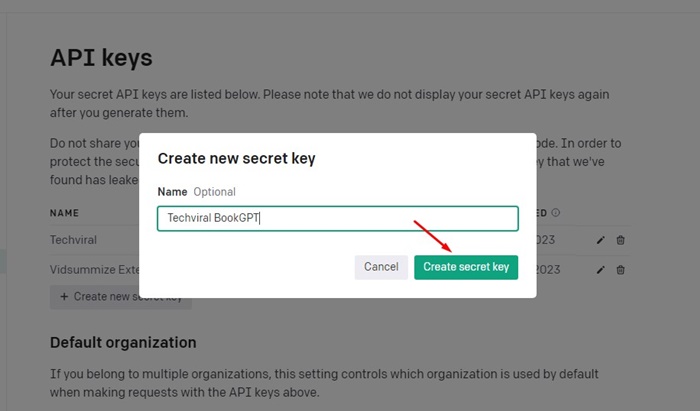Cancel the new secret key dialog
Screen dimensions: 700x411
[381, 267]
